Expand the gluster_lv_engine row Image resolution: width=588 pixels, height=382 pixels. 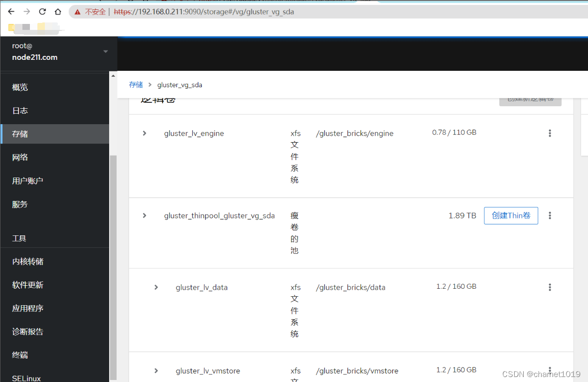pyautogui.click(x=145, y=133)
